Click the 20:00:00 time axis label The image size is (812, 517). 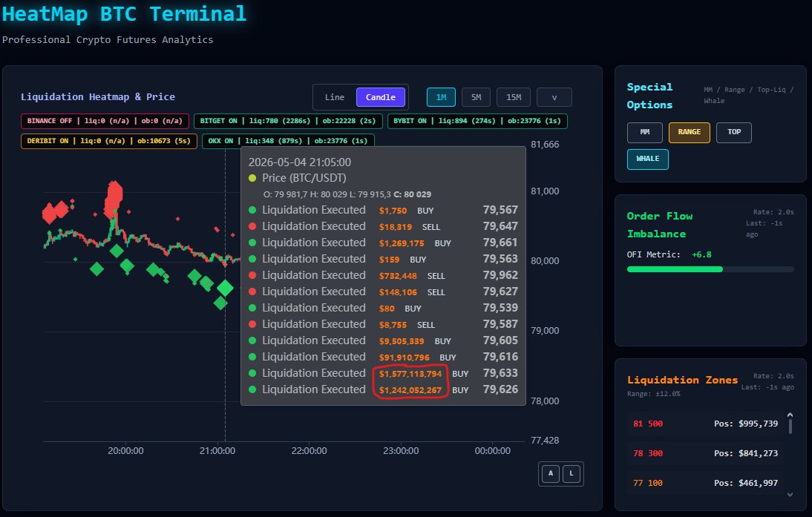pos(126,451)
